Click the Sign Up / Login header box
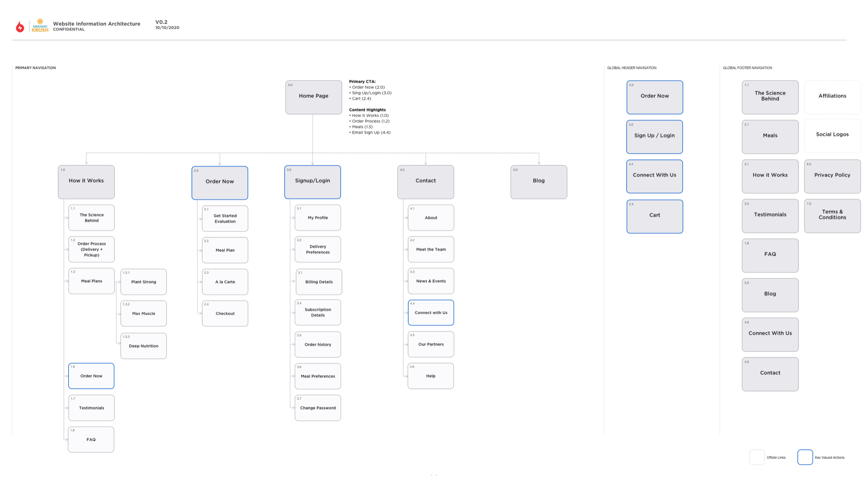The width and height of the screenshot is (868, 488). [x=654, y=136]
